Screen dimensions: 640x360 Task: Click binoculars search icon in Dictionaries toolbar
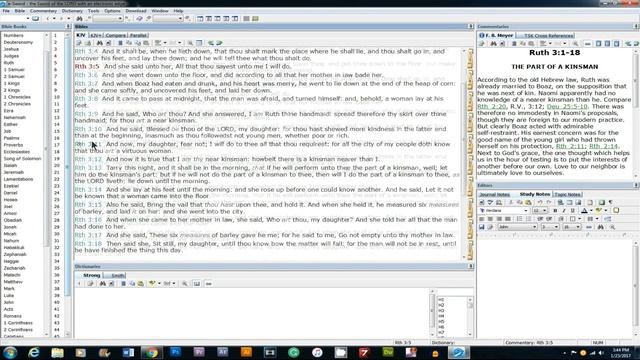[x=102, y=284]
